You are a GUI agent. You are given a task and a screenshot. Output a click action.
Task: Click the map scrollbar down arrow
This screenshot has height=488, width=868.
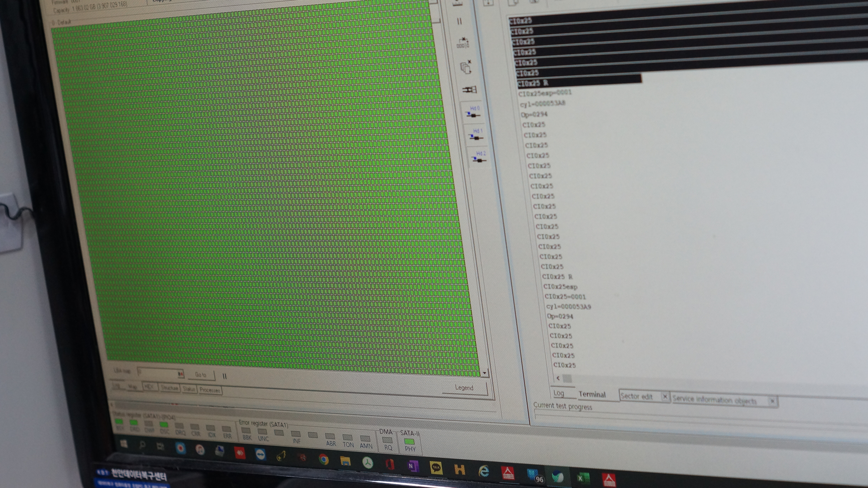click(x=484, y=373)
